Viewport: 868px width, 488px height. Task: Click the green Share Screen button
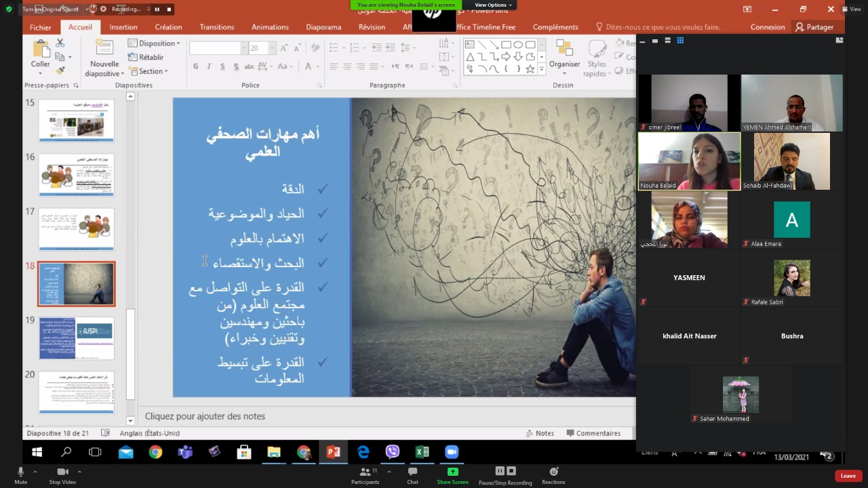pyautogui.click(x=452, y=474)
